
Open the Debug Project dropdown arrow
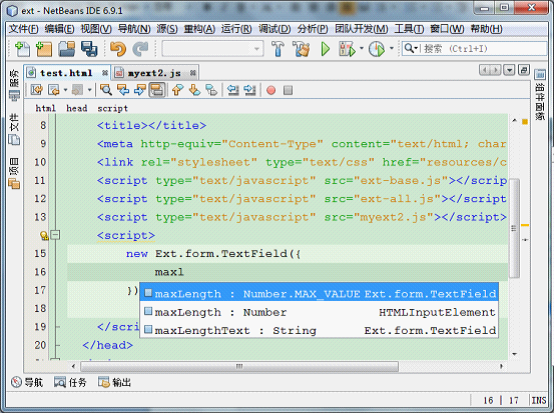click(x=361, y=48)
